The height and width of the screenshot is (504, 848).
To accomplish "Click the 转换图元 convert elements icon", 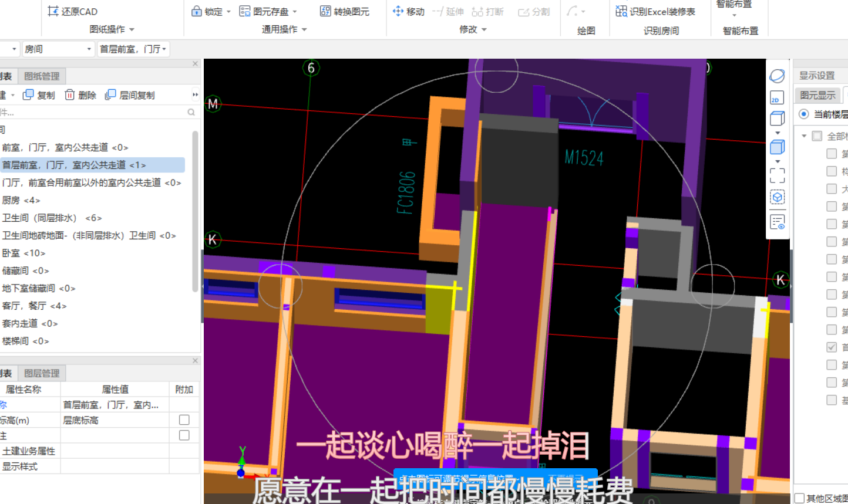I will pyautogui.click(x=325, y=11).
